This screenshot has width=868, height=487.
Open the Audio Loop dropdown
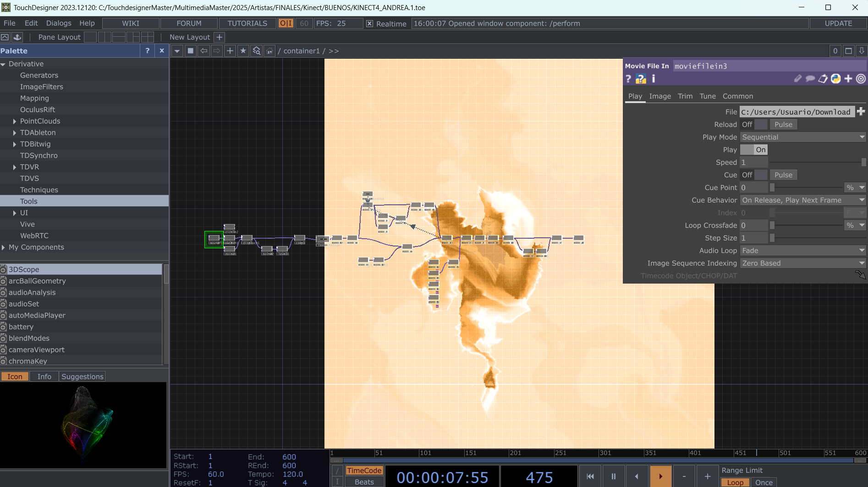tap(803, 251)
